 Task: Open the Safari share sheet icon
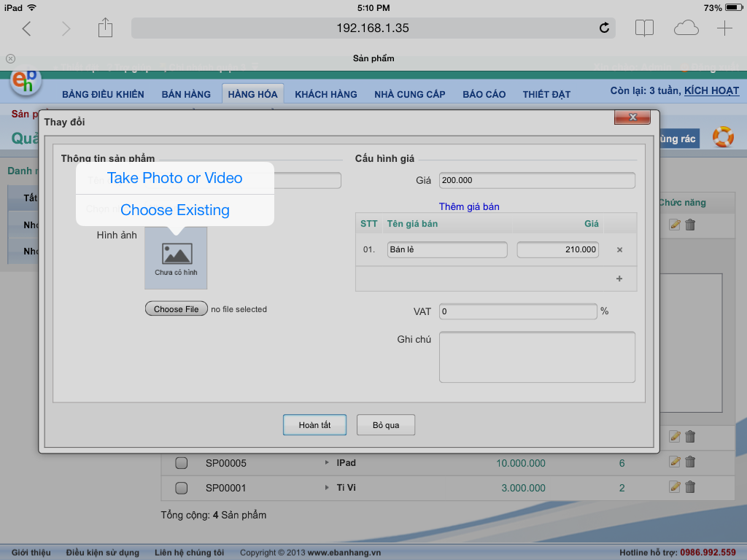tap(105, 28)
